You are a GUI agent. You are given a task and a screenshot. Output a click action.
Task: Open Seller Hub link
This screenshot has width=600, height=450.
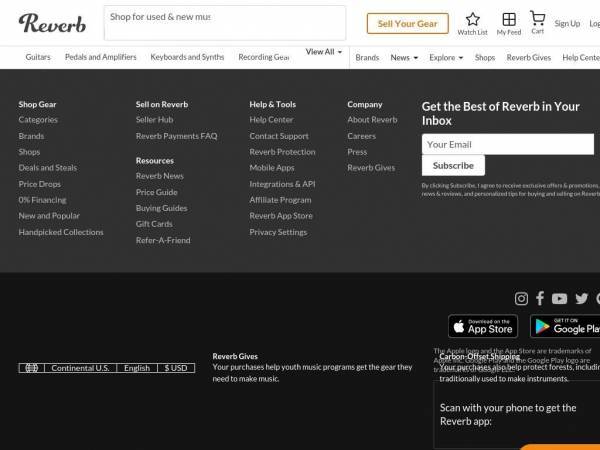pyautogui.click(x=155, y=120)
